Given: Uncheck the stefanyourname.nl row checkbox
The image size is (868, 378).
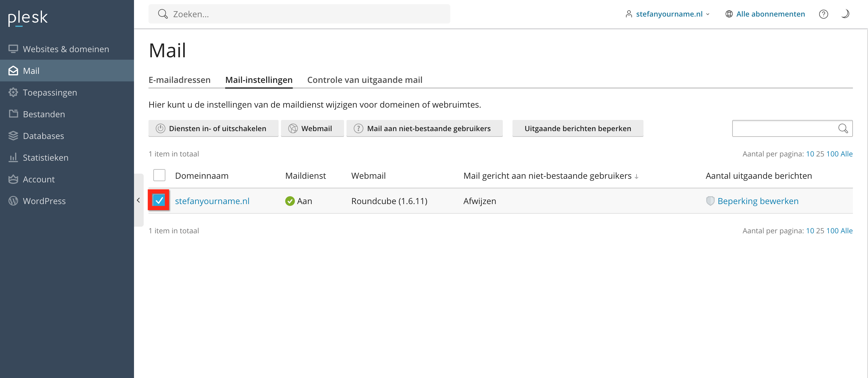Looking at the screenshot, I should point(159,201).
